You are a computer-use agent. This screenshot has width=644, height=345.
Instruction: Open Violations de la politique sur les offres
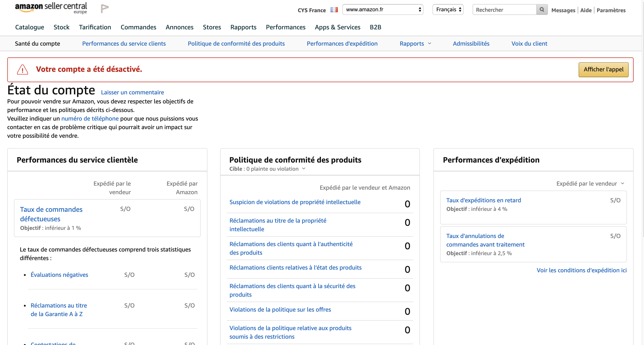pos(280,310)
